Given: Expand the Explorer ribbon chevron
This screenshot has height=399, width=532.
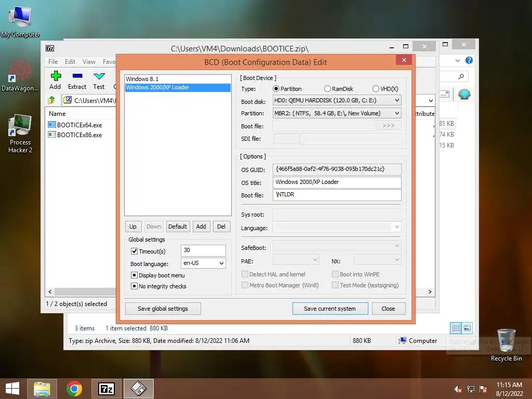Looking at the screenshot, I should [x=457, y=60].
